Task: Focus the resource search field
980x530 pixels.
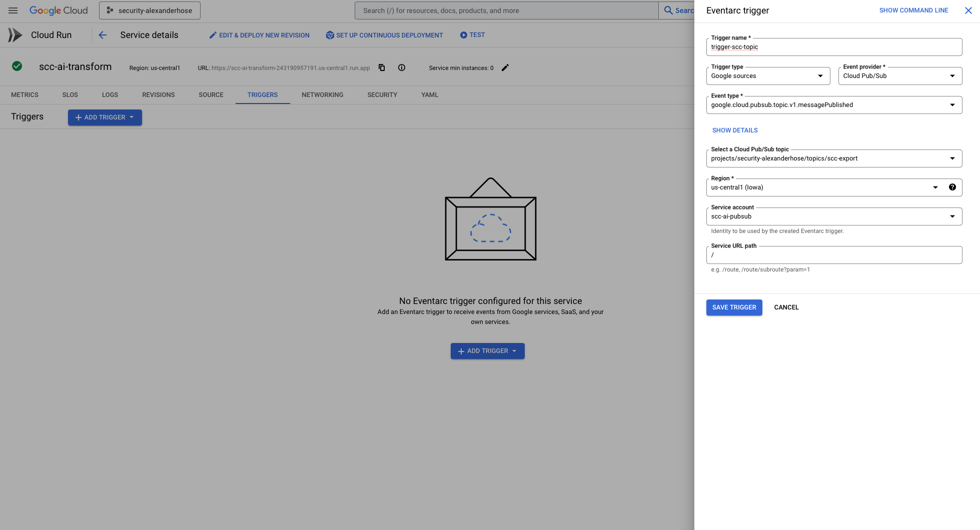Action: click(506, 10)
